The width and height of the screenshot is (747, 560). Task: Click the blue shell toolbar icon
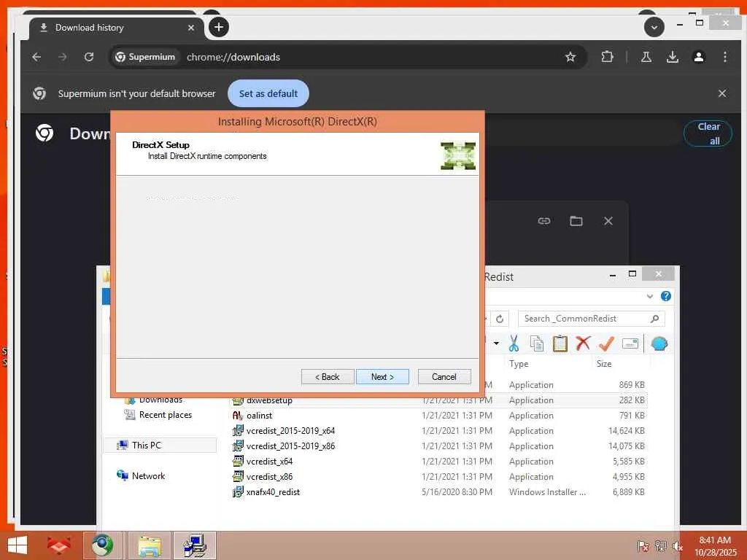[x=659, y=343]
